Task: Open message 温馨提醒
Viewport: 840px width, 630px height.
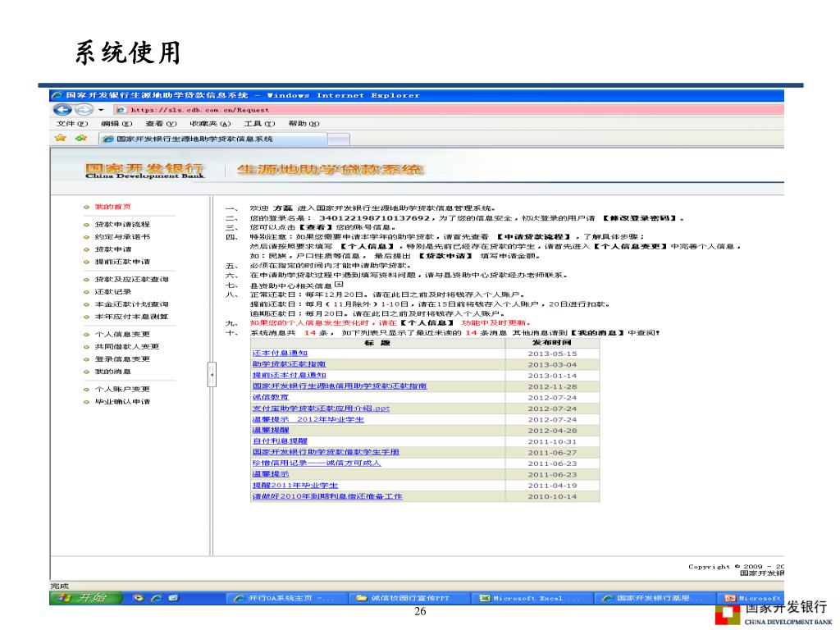Action: [x=271, y=430]
